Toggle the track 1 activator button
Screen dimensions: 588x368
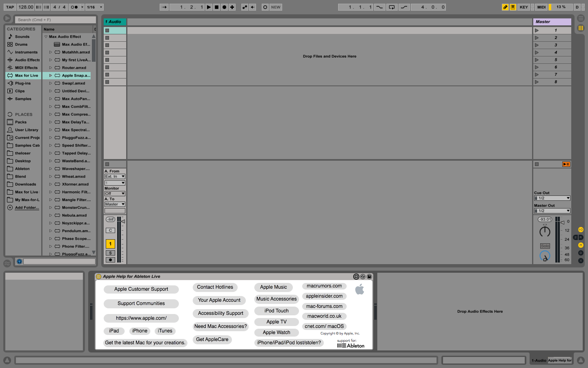coord(110,244)
